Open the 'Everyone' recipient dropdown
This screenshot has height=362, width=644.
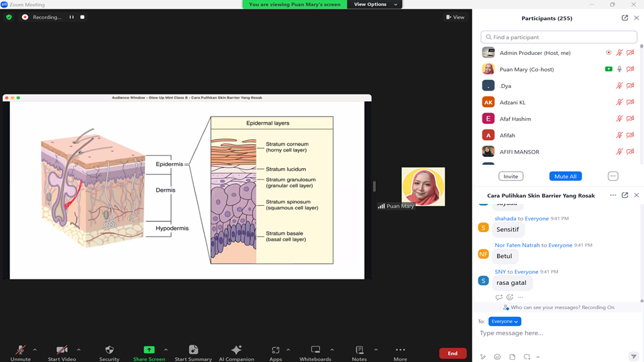(x=504, y=321)
